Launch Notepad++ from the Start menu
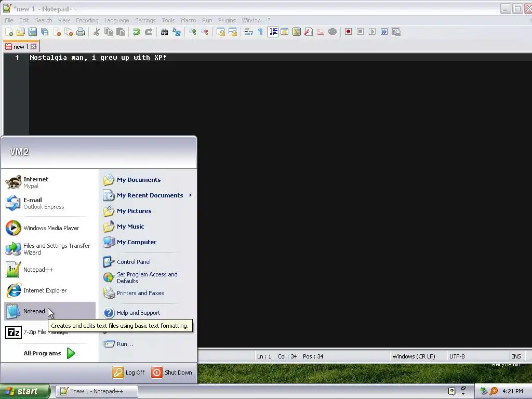 [x=49, y=270]
